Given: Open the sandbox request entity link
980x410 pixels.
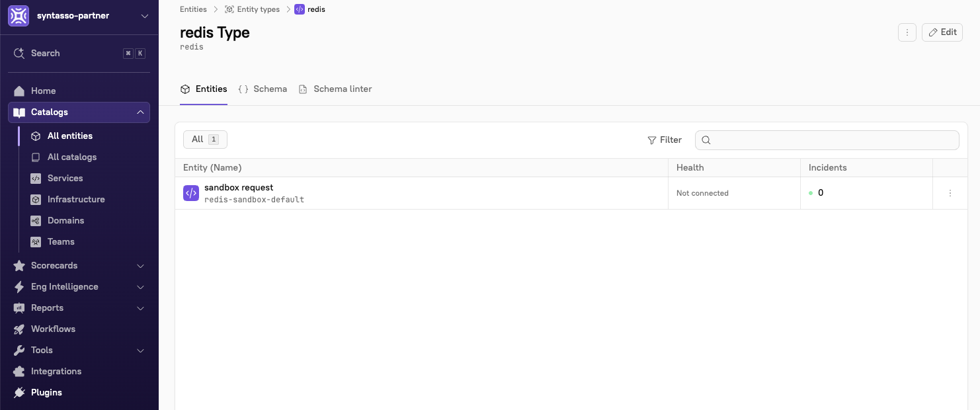Looking at the screenshot, I should [239, 188].
